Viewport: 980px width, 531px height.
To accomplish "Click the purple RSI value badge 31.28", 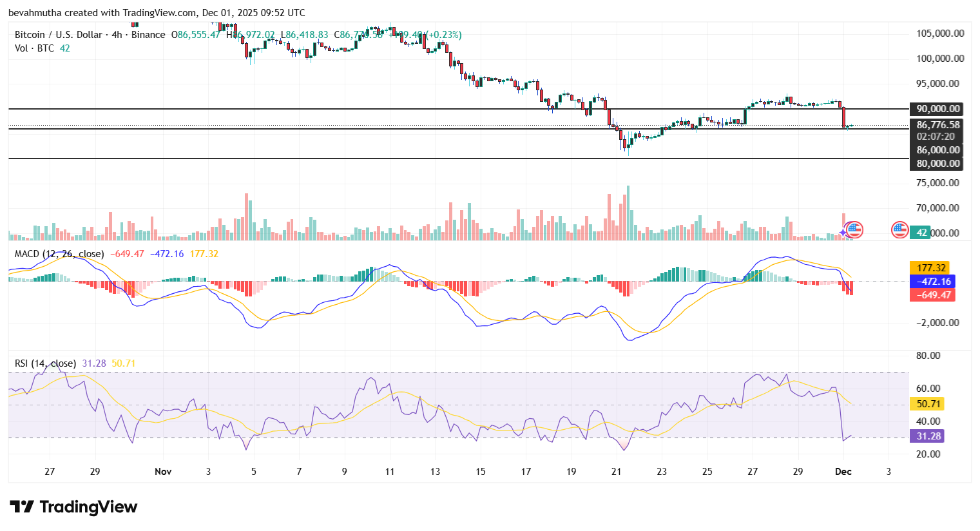I will pos(927,436).
